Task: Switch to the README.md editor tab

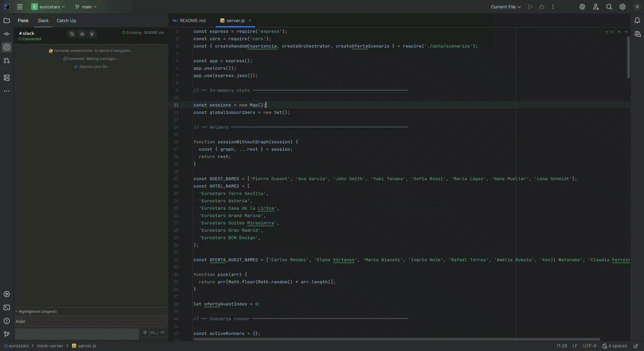Action: [189, 21]
